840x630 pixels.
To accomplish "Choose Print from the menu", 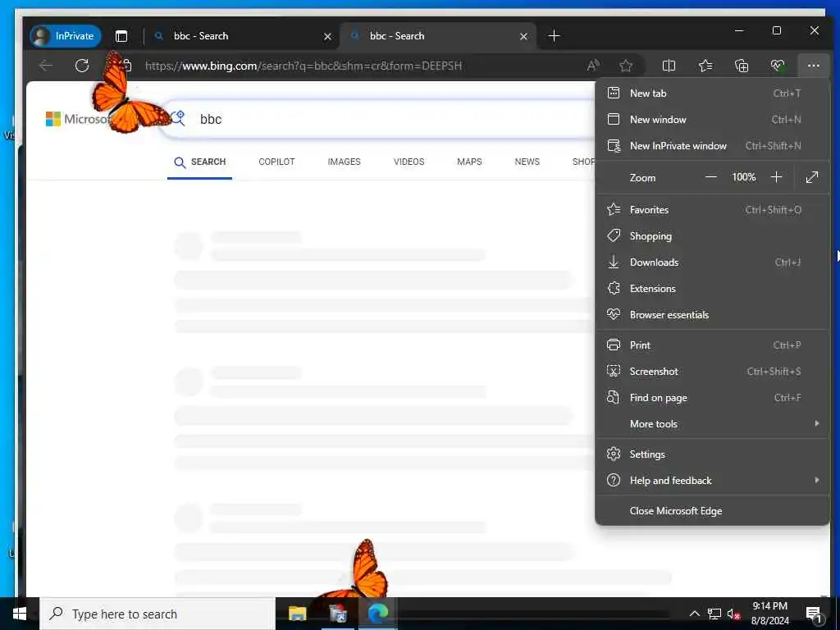I will (712, 345).
